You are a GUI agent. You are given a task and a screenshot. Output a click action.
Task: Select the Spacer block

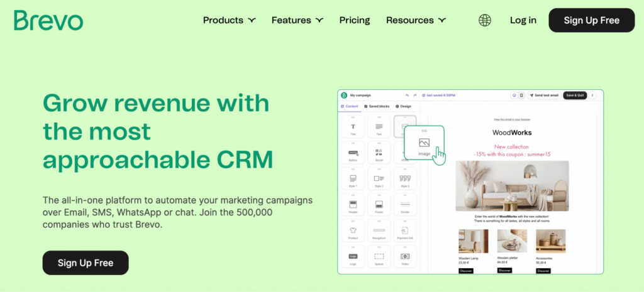click(379, 256)
